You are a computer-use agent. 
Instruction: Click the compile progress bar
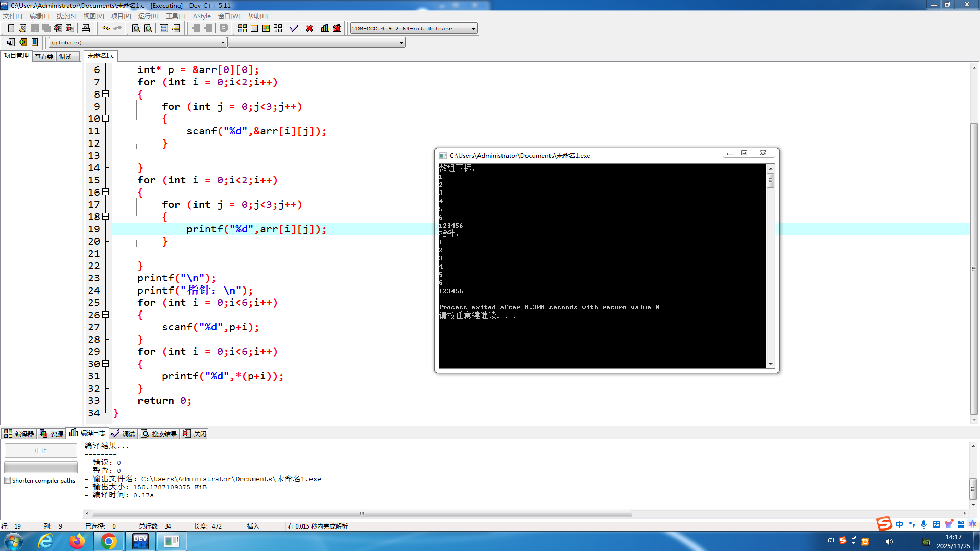pos(41,467)
